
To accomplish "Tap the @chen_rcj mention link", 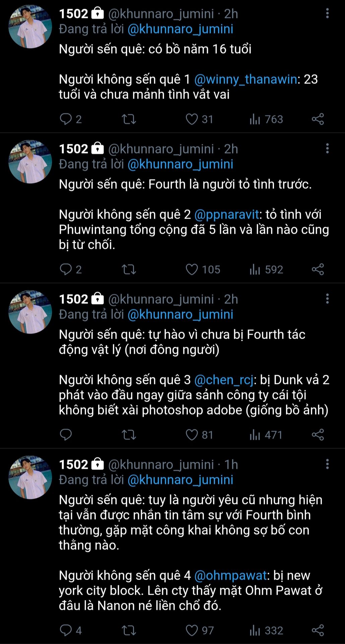I will click(223, 380).
